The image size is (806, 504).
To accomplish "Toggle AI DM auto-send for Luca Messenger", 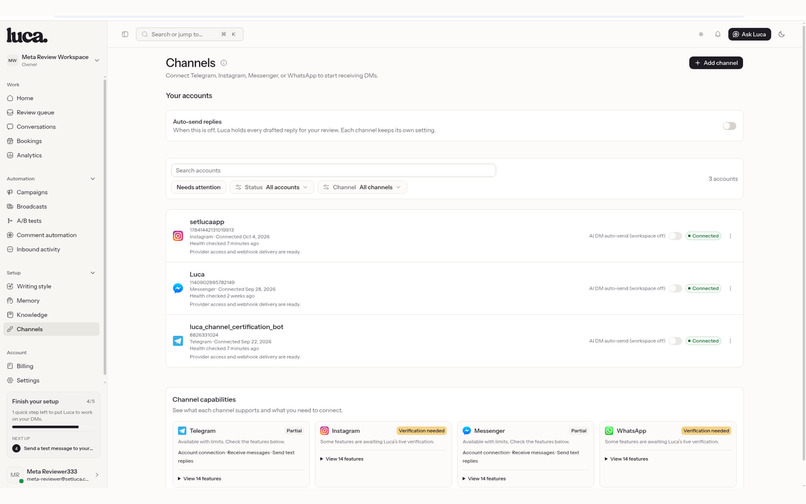I will pyautogui.click(x=675, y=289).
